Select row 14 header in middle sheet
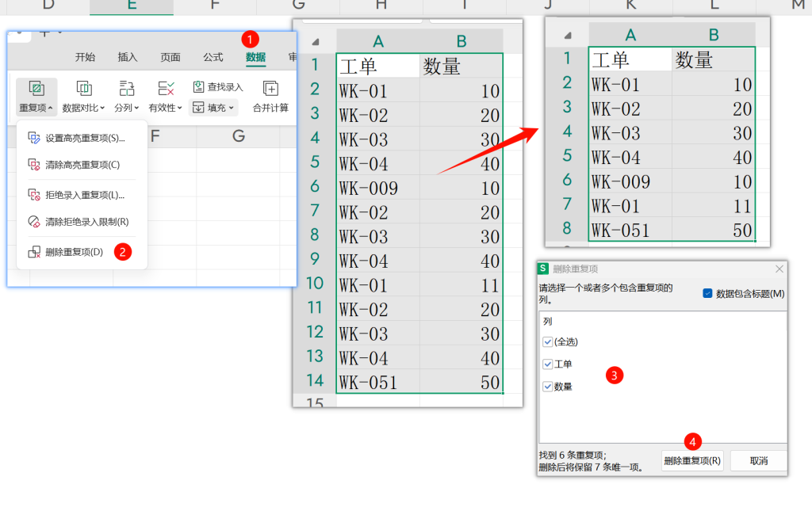 [315, 381]
